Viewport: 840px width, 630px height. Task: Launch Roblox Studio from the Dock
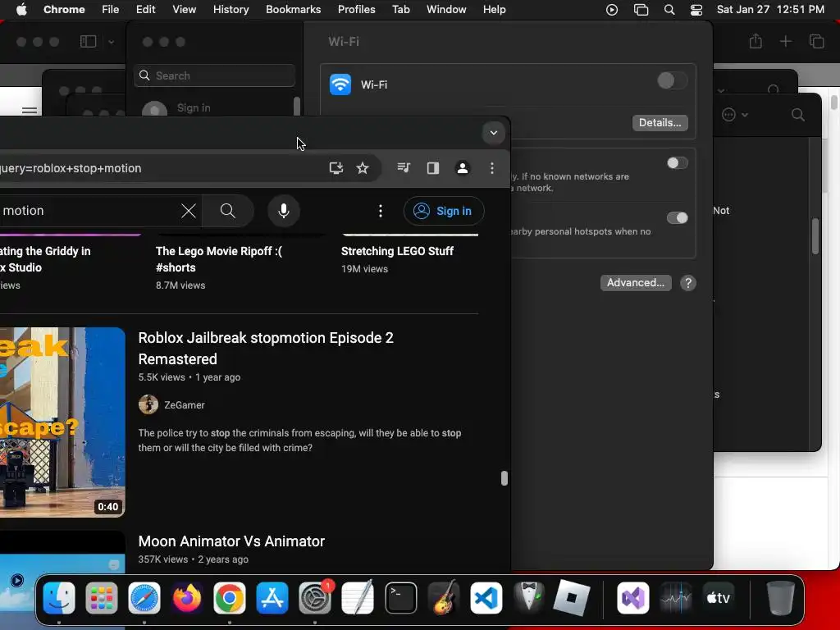coord(572,598)
